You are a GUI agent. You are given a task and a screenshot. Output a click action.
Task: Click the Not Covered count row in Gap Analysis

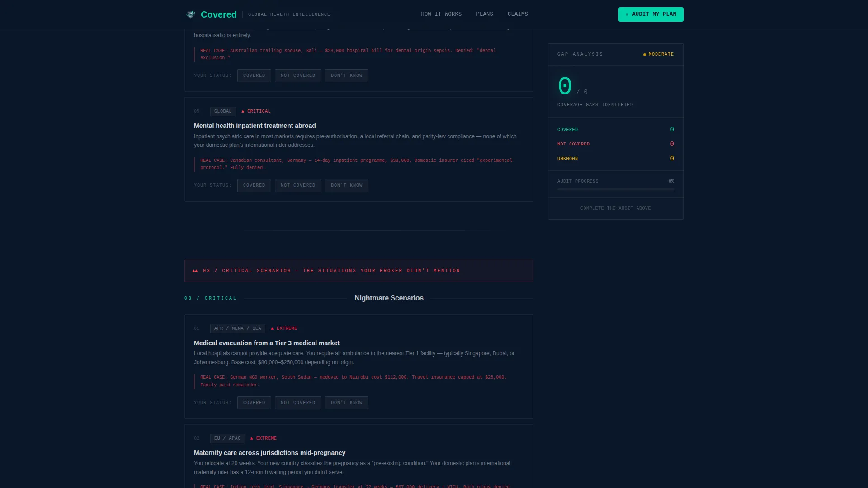tap(616, 144)
